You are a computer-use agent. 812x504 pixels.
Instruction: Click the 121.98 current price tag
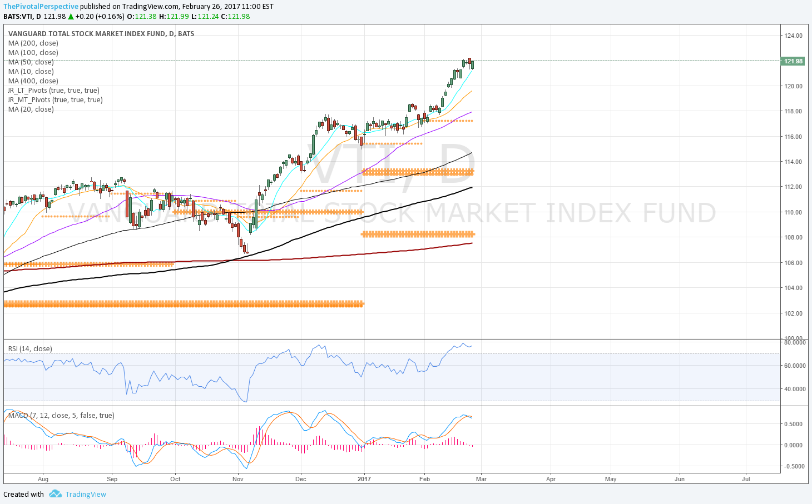click(793, 61)
